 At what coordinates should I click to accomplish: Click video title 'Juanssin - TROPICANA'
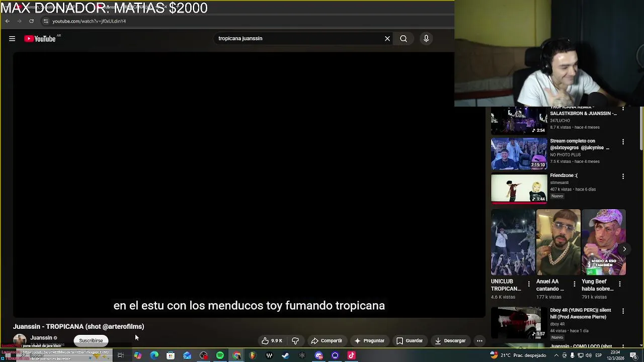[78, 327]
